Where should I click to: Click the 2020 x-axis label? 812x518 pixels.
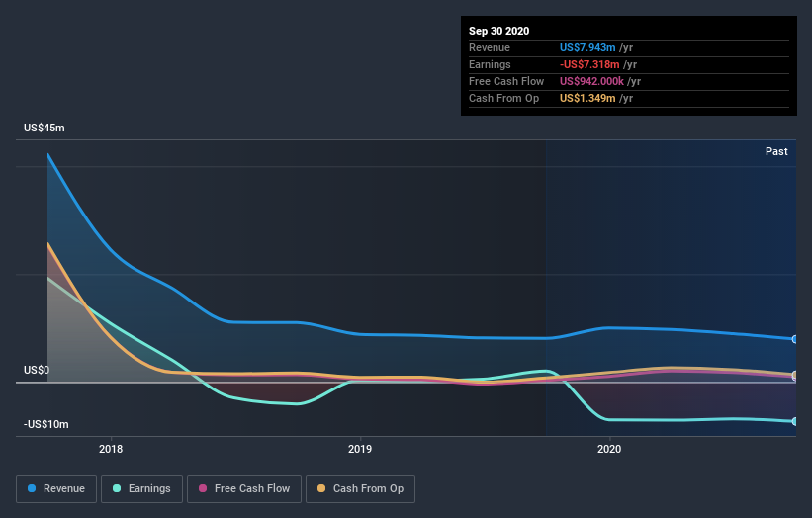(609, 449)
